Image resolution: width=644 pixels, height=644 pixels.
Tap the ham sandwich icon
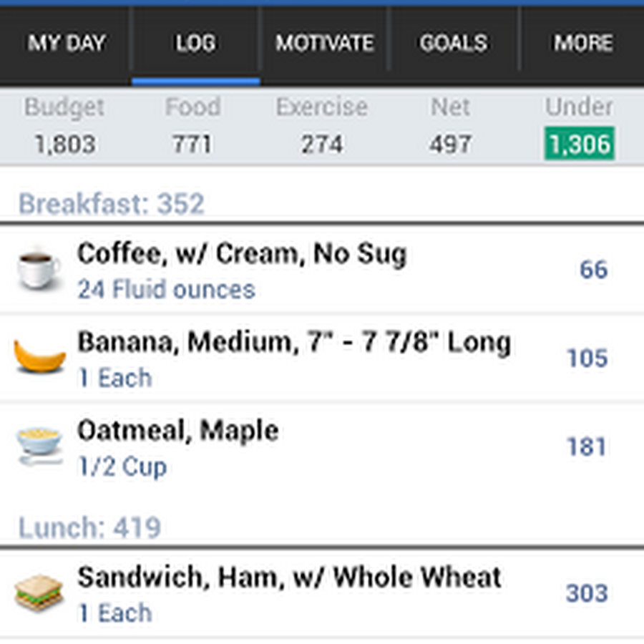(39, 592)
